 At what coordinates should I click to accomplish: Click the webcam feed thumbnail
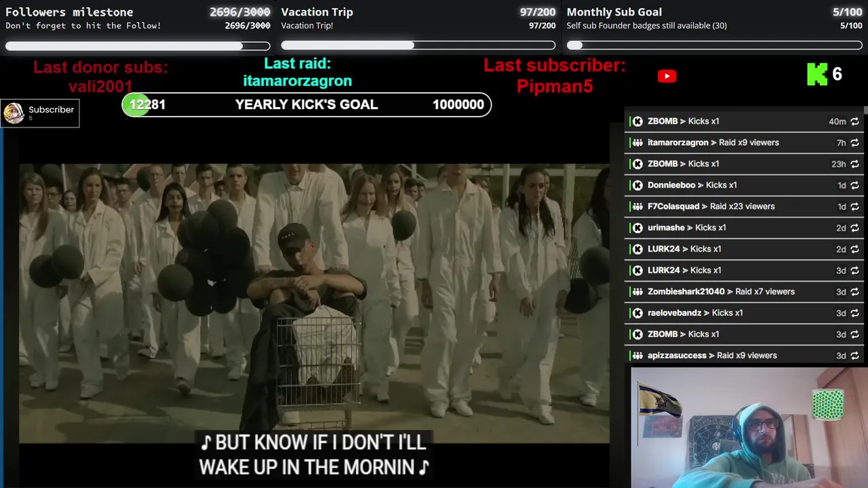click(749, 427)
